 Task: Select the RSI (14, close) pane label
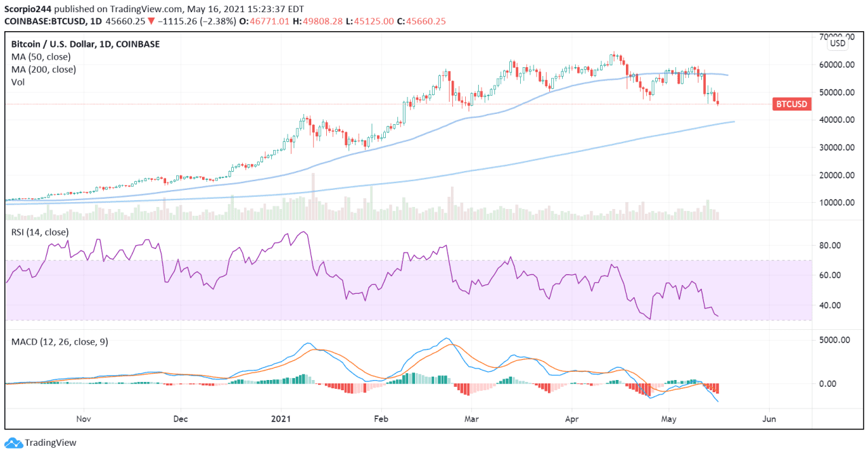(x=39, y=232)
